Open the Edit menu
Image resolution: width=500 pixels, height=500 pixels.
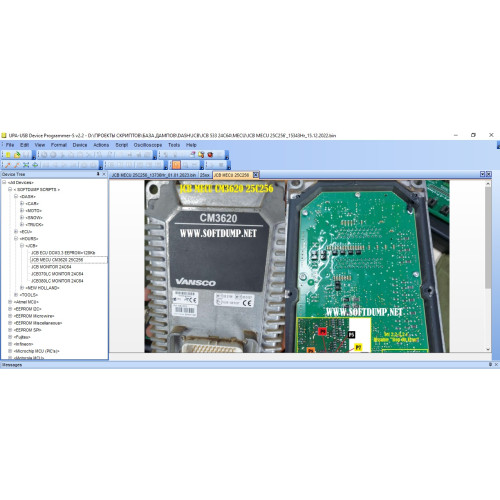24,145
